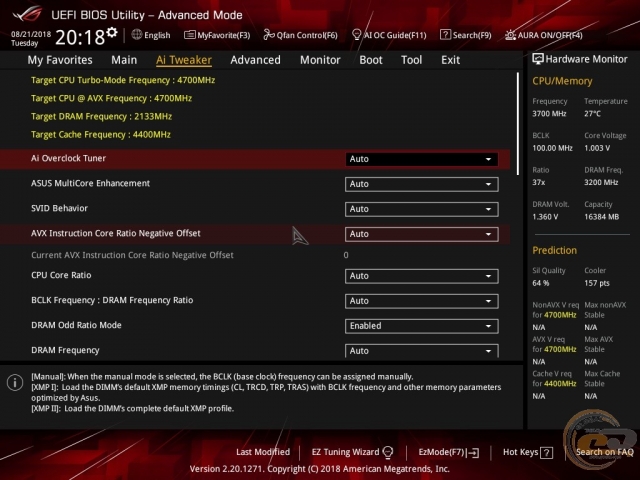Screen dimensions: 640x480
Task: Select the SVID Behavior label
Action: 59,208
